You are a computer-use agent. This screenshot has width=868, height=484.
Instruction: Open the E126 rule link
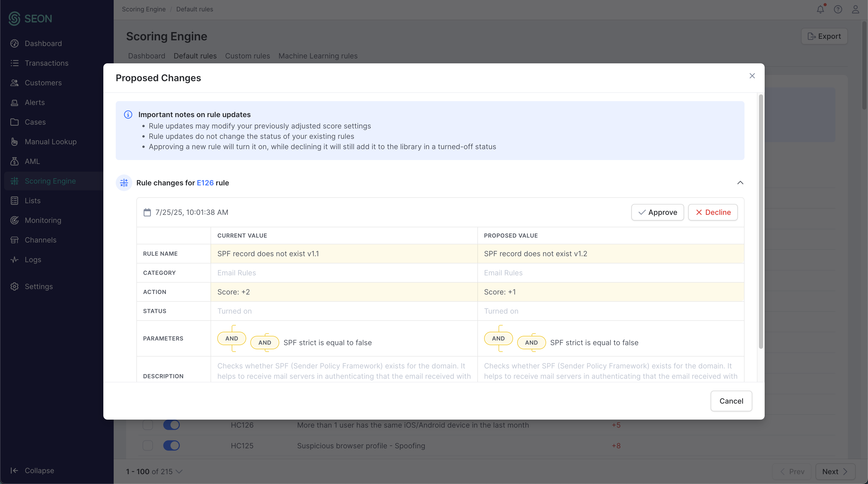(x=205, y=183)
